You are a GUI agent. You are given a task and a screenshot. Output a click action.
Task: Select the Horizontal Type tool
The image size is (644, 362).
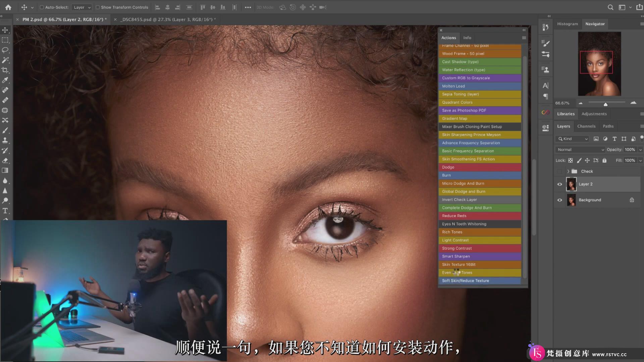(x=5, y=211)
